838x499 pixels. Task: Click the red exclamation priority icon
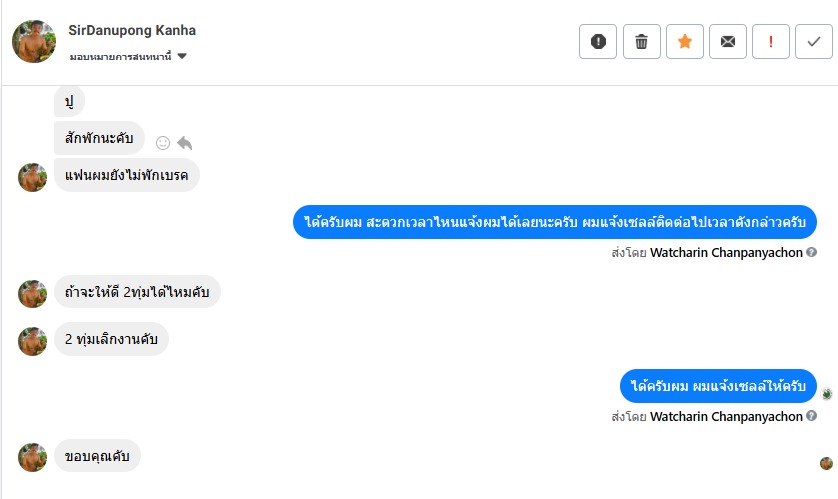tap(771, 42)
